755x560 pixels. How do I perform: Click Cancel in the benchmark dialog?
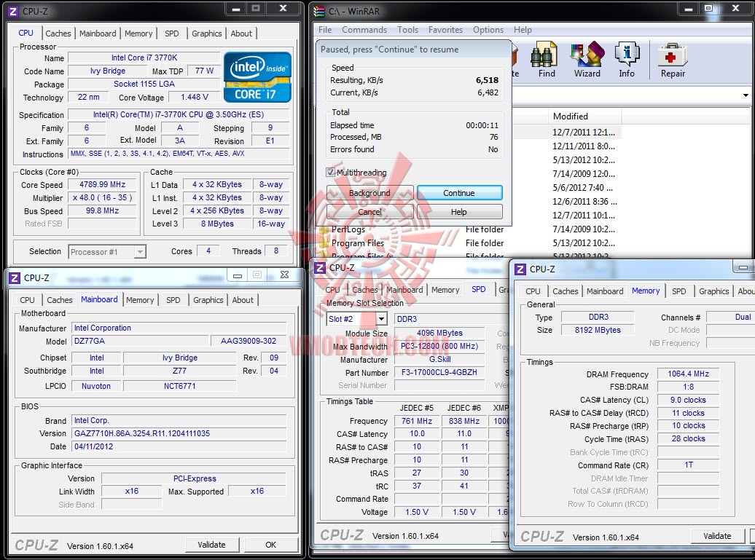tap(369, 212)
